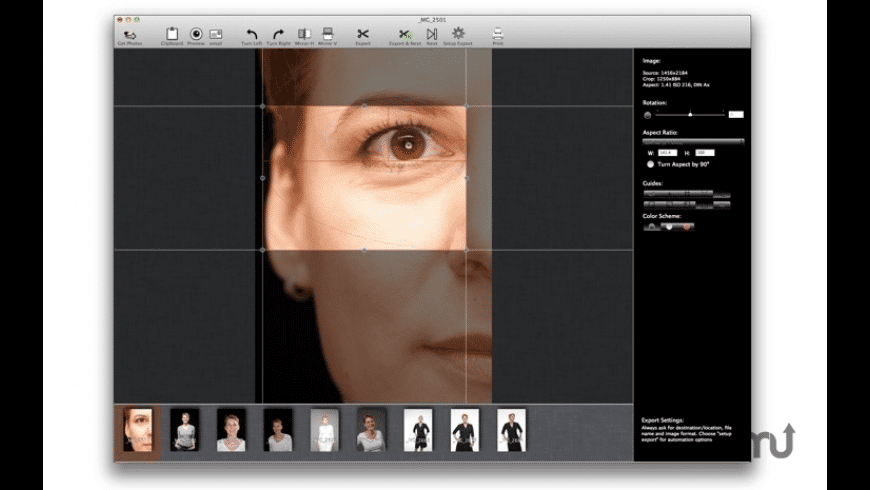Screen dimensions: 870x490
Task: Select third thumbnail, smiling woman in white top
Action: point(231,430)
